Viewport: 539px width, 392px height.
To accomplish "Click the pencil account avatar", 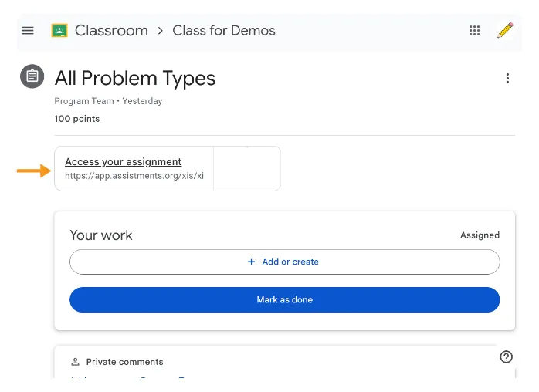I will click(505, 30).
